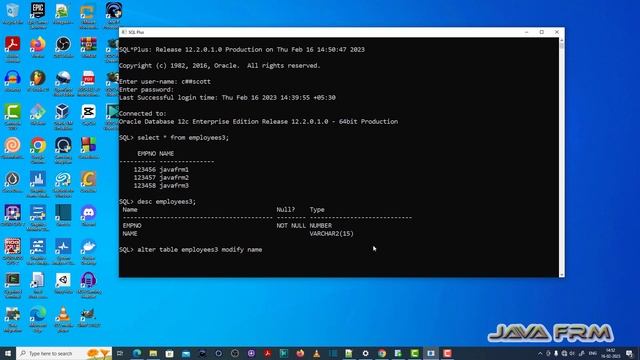
Task: Click the '123456 javafrm1' result row
Action: click(161, 169)
